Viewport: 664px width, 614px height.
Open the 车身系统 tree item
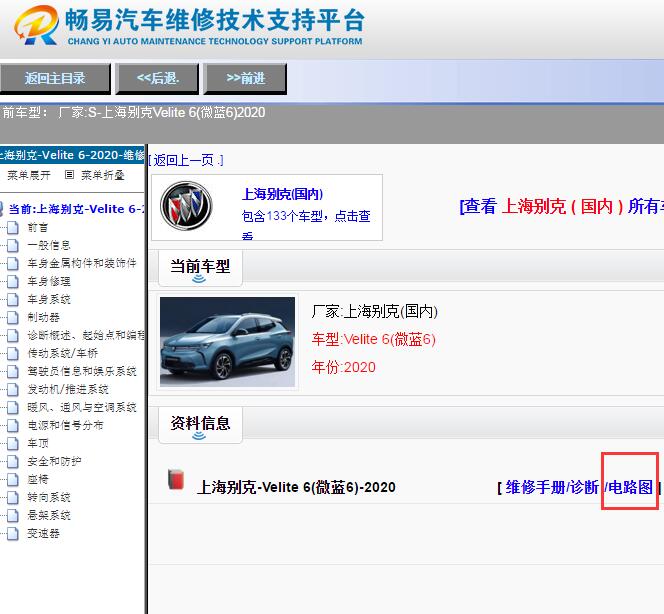(49, 299)
